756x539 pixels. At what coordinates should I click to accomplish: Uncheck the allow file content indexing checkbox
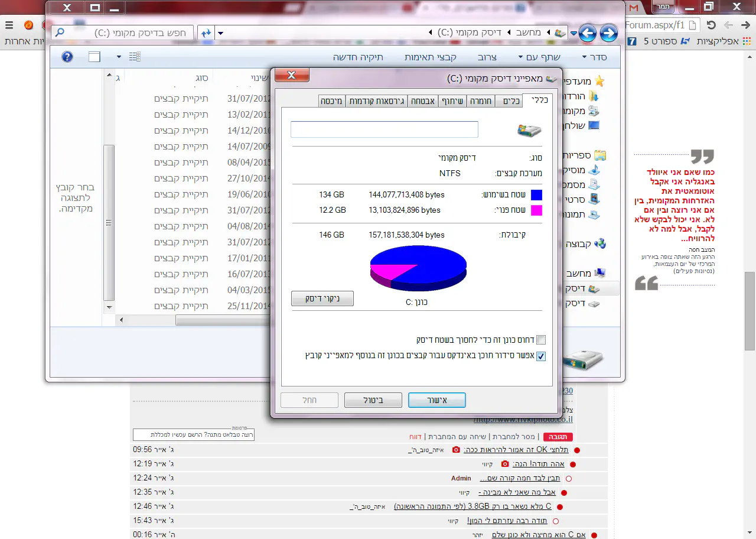541,356
